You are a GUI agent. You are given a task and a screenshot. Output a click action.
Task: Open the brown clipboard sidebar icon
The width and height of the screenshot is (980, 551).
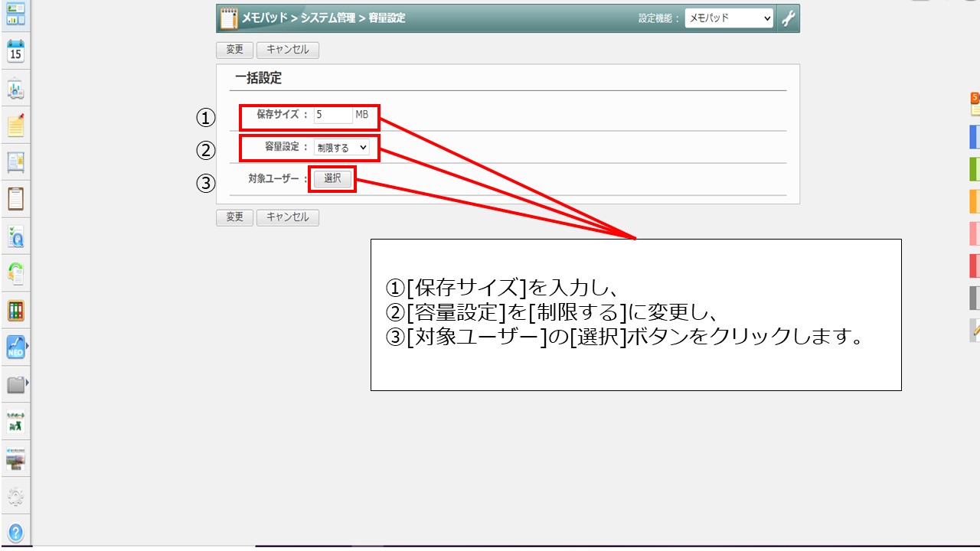pyautogui.click(x=15, y=198)
